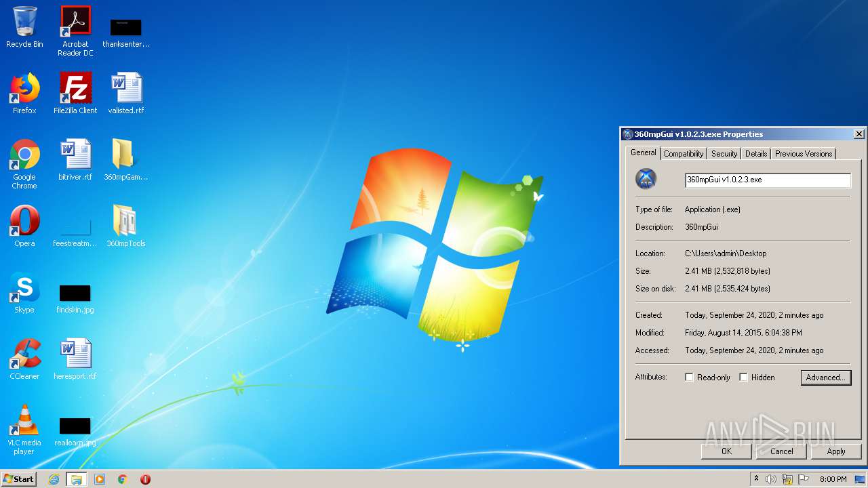The height and width of the screenshot is (488, 868).
Task: Click the location path C:\Users\admin\Desktop
Action: [x=726, y=253]
